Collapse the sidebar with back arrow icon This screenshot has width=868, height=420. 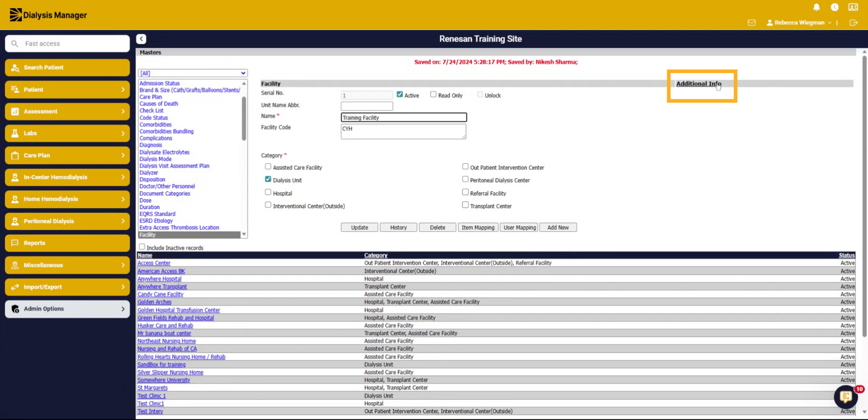pyautogui.click(x=141, y=39)
